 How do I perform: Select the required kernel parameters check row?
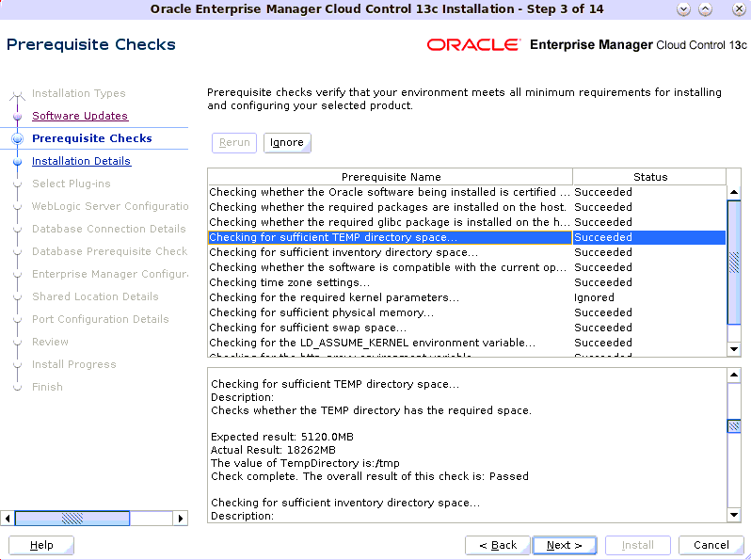click(x=467, y=297)
